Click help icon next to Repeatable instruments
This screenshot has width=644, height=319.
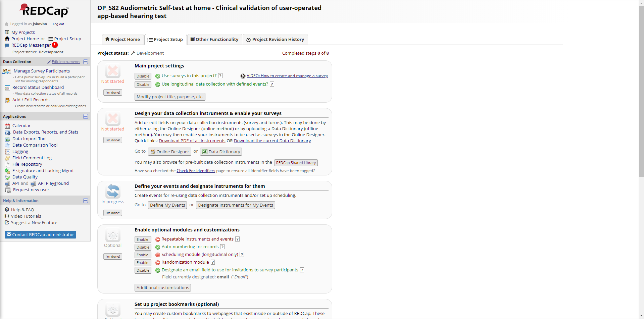(237, 239)
